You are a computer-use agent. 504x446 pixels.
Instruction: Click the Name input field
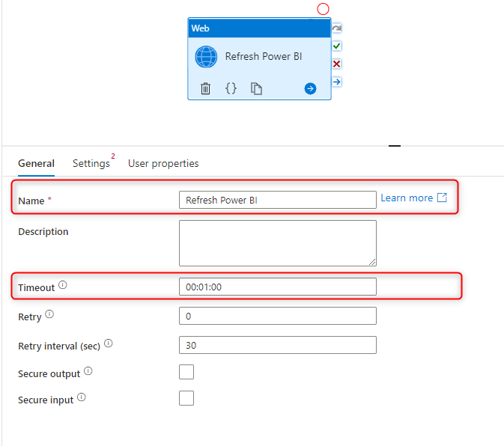(278, 200)
